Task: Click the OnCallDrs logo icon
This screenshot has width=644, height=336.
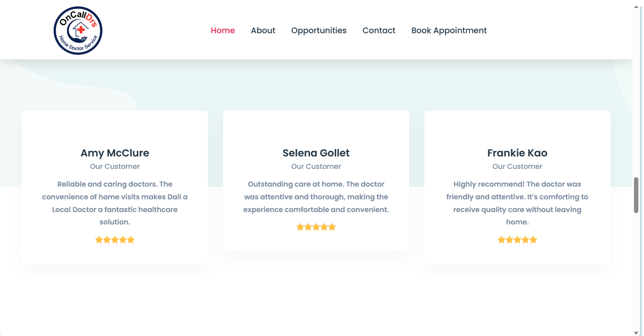Action: (78, 31)
